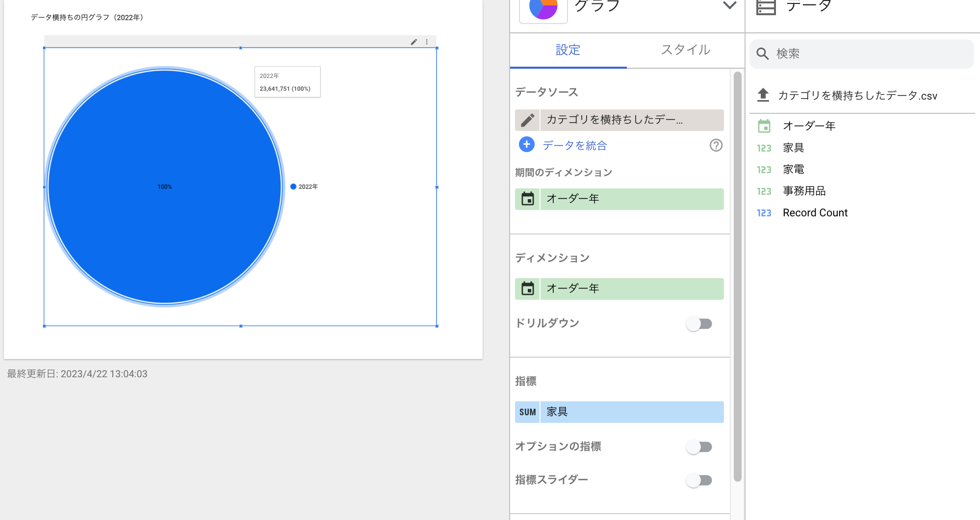Click the 最終更新日 timestamp text

point(77,374)
